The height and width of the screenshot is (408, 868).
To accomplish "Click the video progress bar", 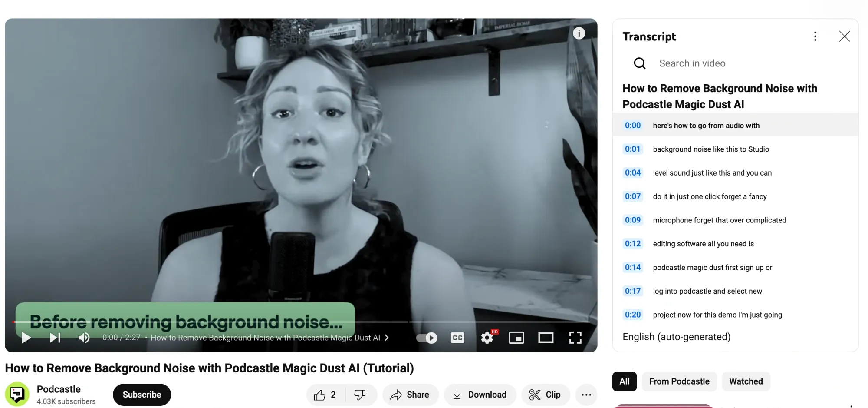I will (x=302, y=322).
